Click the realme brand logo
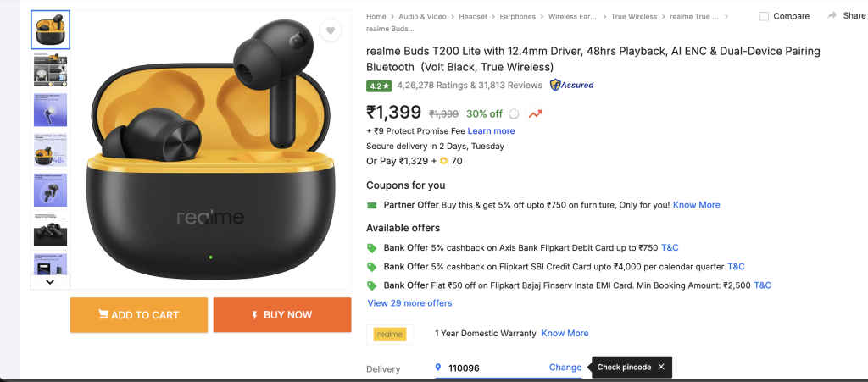Screen dimensions: 868x382 [390, 334]
